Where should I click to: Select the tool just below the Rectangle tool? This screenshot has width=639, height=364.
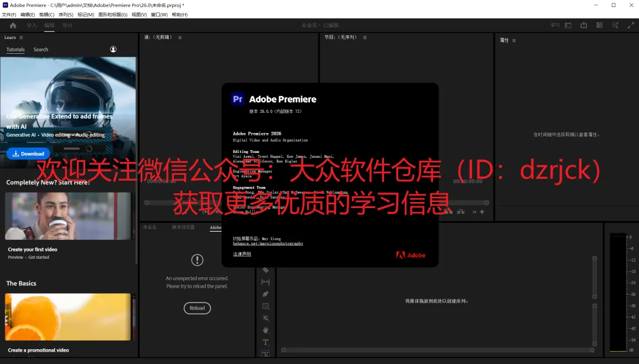pos(265,318)
